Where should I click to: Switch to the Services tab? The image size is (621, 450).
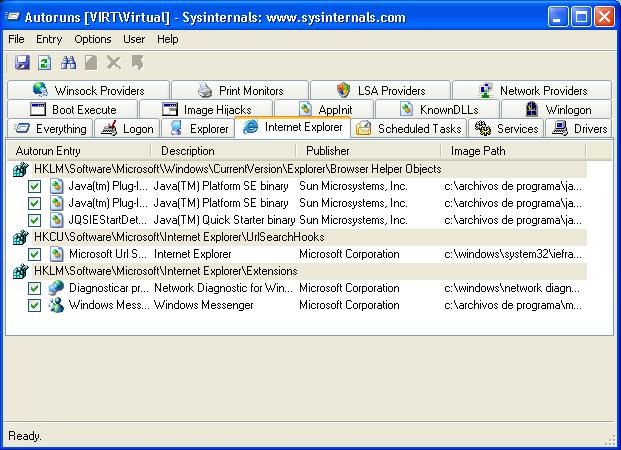tap(506, 128)
